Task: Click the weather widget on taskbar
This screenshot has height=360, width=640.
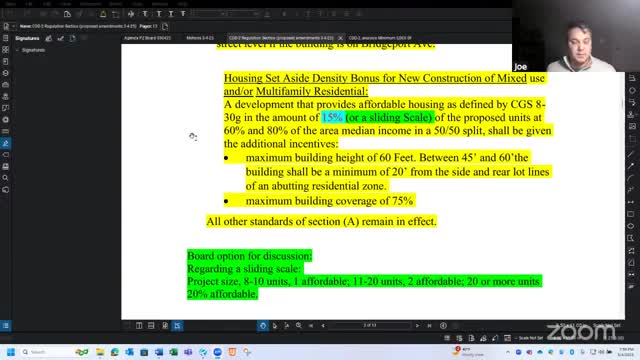Action: click(x=468, y=351)
